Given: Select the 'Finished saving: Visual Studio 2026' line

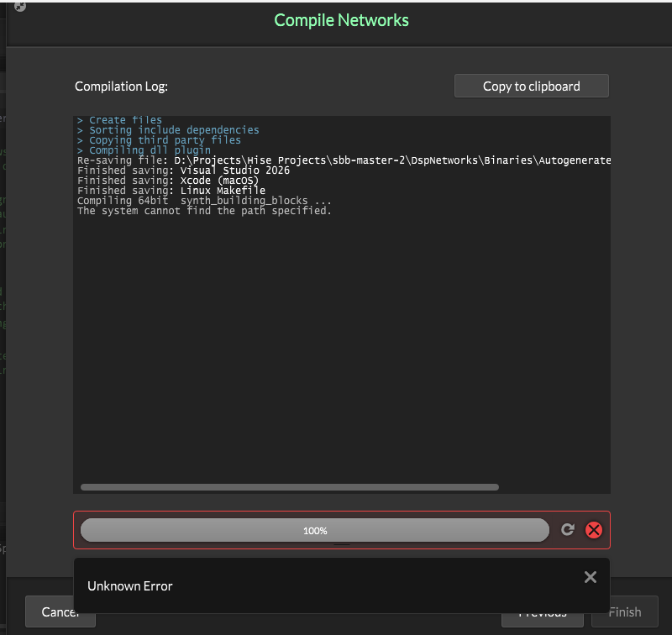Looking at the screenshot, I should point(183,171).
